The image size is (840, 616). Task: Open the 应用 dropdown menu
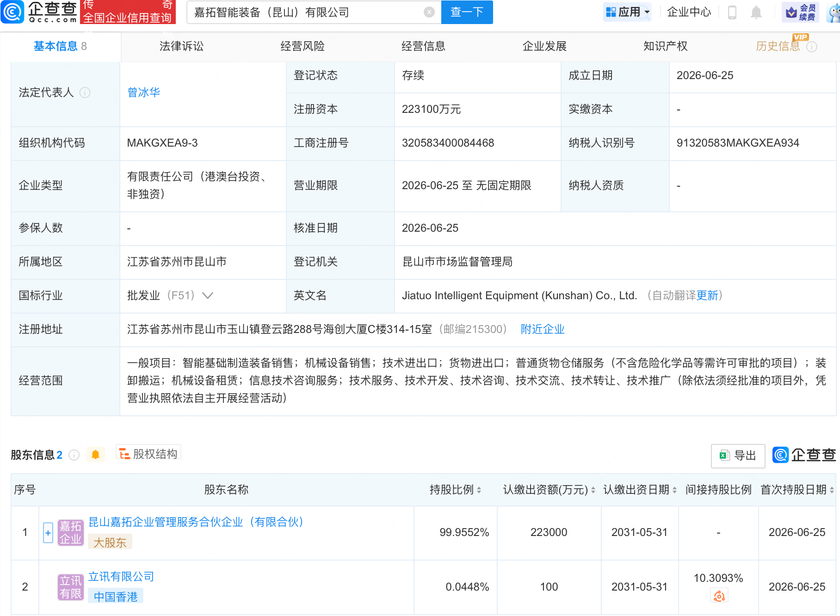(x=628, y=12)
